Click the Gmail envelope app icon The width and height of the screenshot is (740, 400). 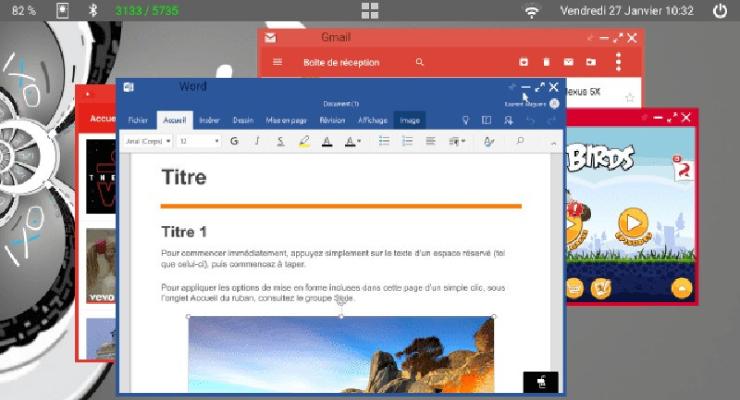[x=270, y=38]
